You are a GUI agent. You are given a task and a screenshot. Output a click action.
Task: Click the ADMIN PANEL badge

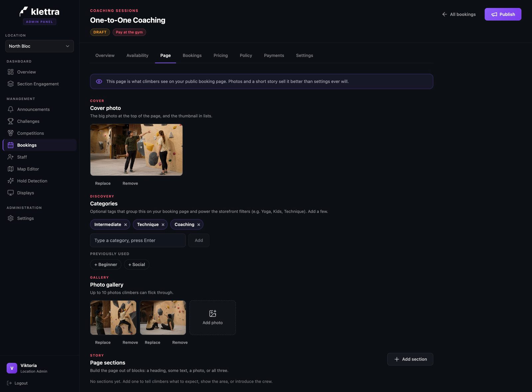point(40,22)
